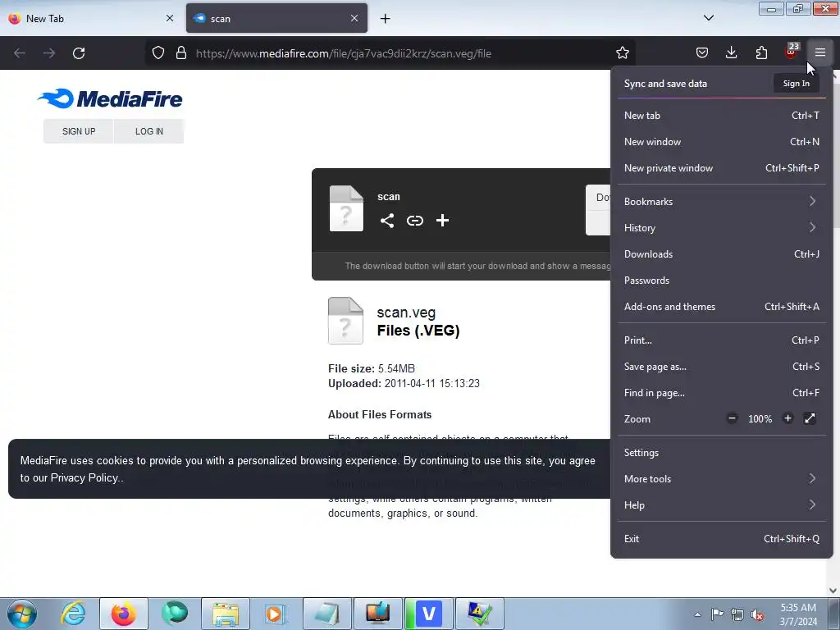Image resolution: width=840 pixels, height=630 pixels.
Task: Click the address bar URL
Action: pyautogui.click(x=344, y=53)
